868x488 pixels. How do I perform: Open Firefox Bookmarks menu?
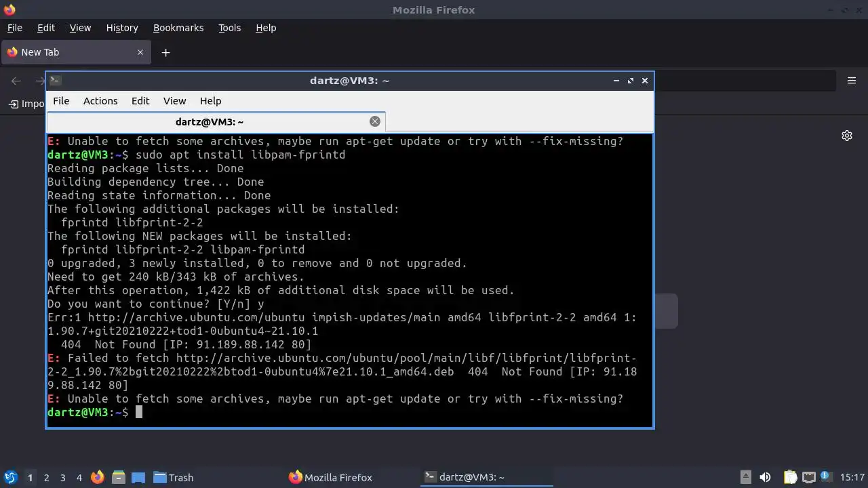tap(178, 28)
